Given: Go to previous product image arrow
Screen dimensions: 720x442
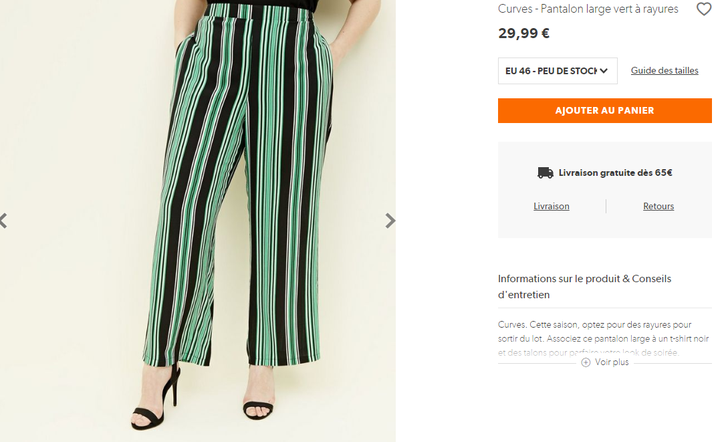Looking at the screenshot, I should (x=3, y=221).
